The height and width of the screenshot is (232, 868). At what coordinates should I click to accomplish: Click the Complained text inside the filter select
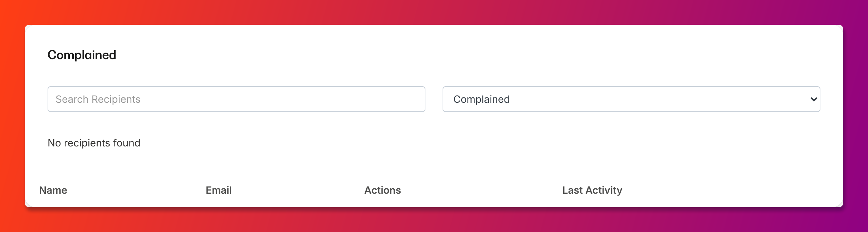(x=482, y=99)
